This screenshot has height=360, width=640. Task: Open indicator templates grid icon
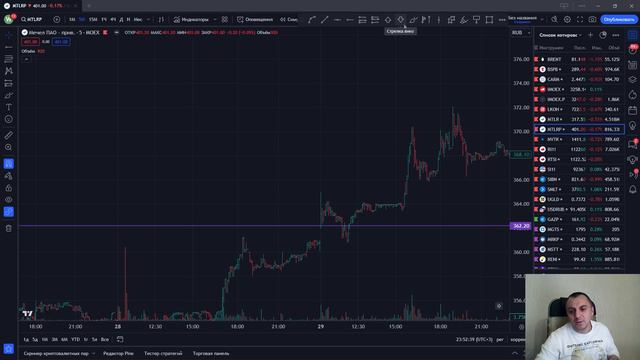224,20
